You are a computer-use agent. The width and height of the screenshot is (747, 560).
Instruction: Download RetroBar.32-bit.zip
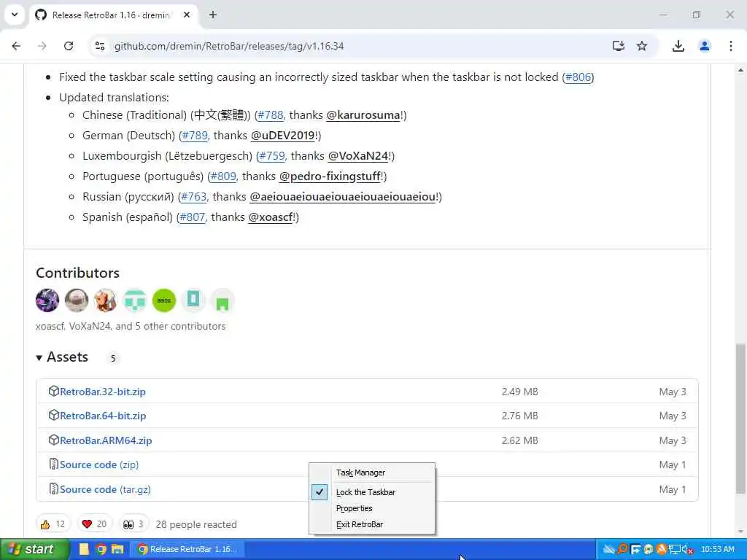pos(103,392)
